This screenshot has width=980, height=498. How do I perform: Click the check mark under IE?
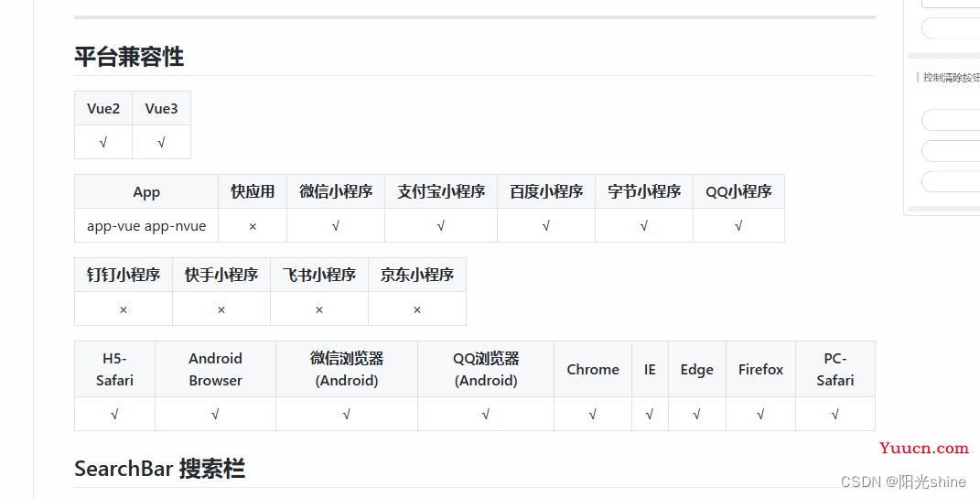[650, 414]
